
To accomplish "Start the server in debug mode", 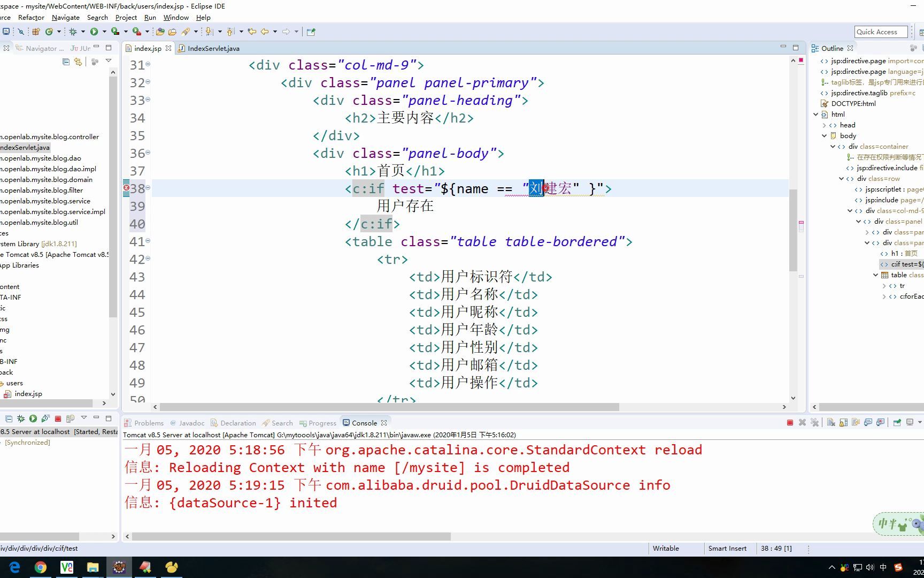I will (x=21, y=419).
